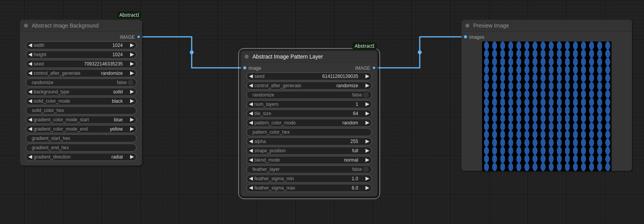Collapse the Abstract Image Pattern Layer node dot

pos(247,57)
